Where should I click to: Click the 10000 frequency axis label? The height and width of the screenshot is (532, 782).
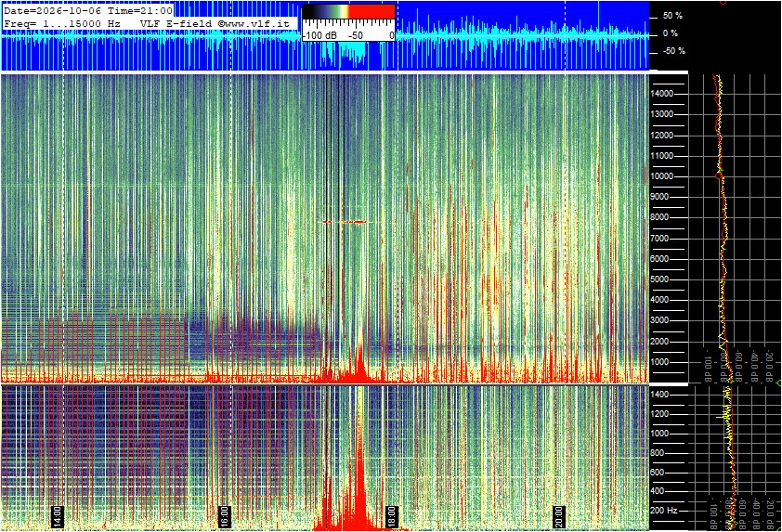click(x=662, y=176)
